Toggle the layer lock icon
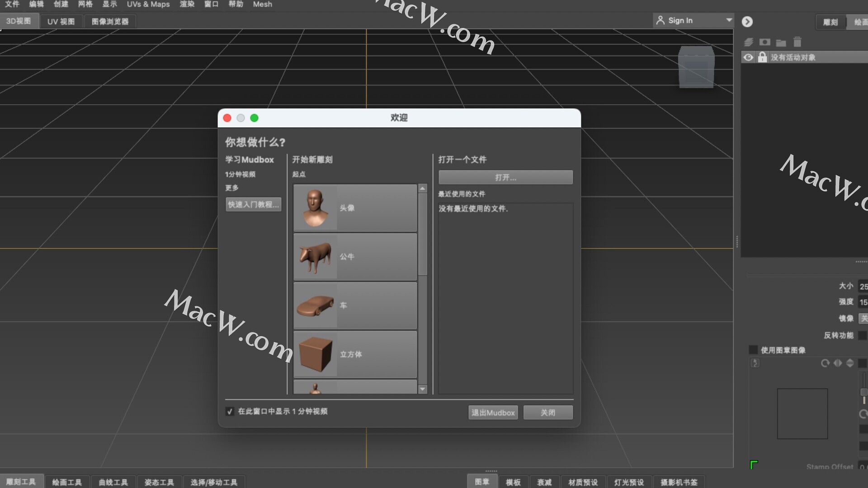Viewport: 868px width, 488px height. point(762,57)
